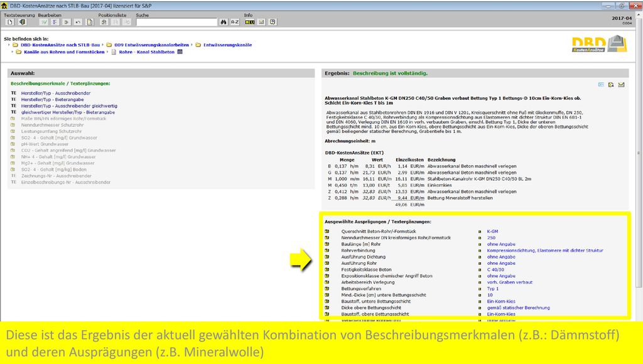Click the small icon before value C 40/50

click(480, 270)
